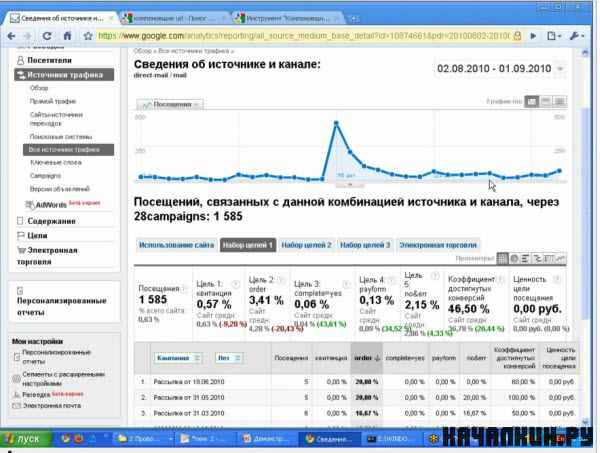
Task: Open the Обзор sidebar item
Action: [x=39, y=88]
